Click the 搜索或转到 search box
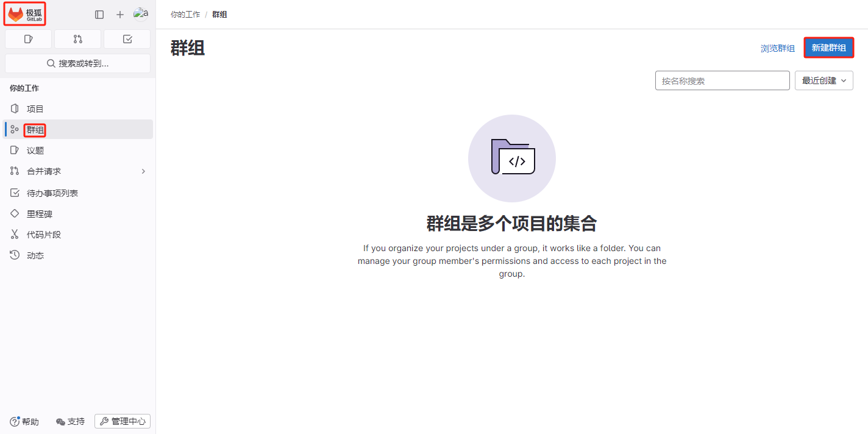The image size is (868, 434). (77, 63)
